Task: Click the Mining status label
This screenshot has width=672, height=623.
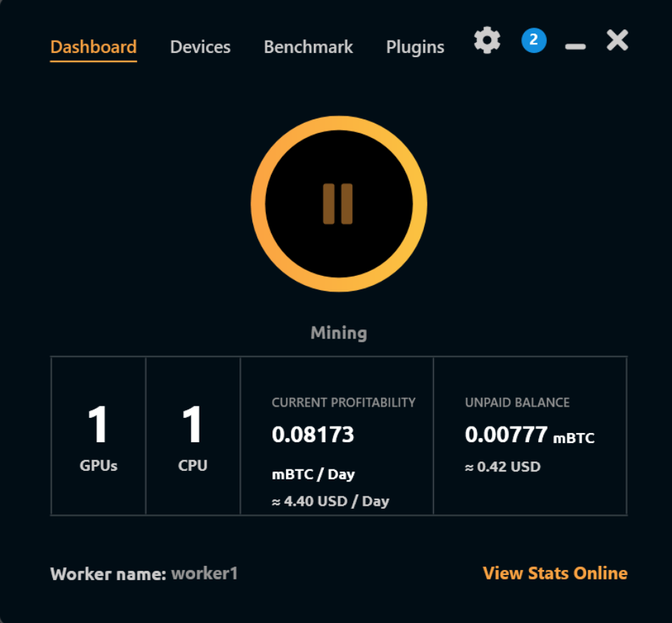Action: click(337, 332)
